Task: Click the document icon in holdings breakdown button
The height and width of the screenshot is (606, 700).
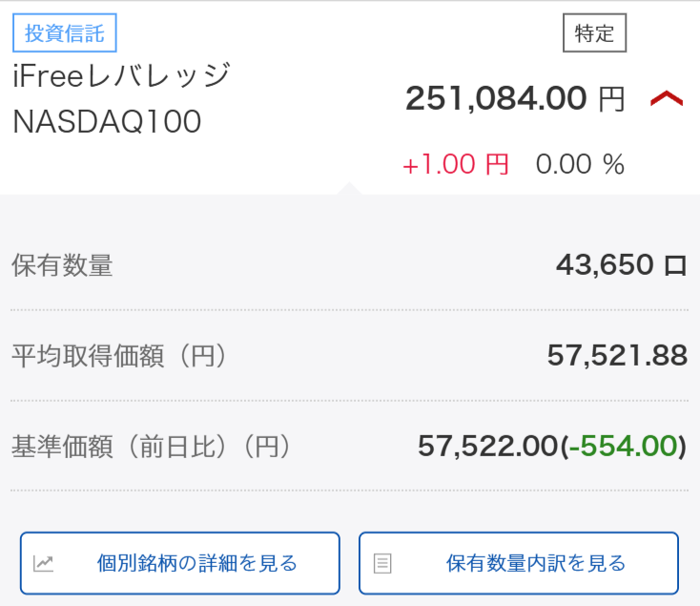Action: 381,563
